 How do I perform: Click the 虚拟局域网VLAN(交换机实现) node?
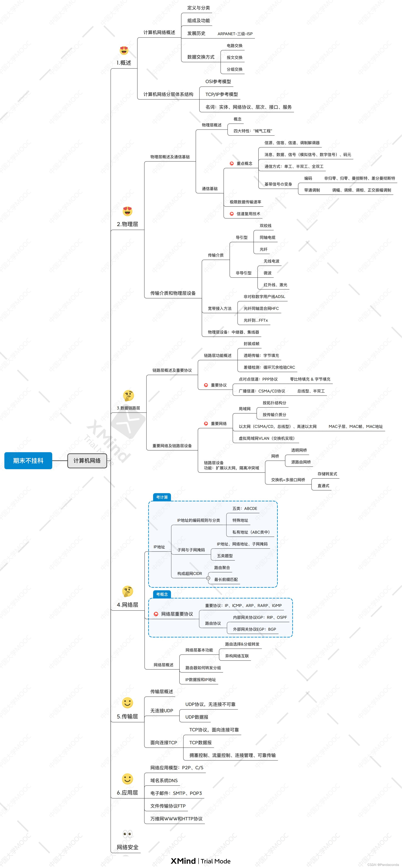(x=267, y=438)
